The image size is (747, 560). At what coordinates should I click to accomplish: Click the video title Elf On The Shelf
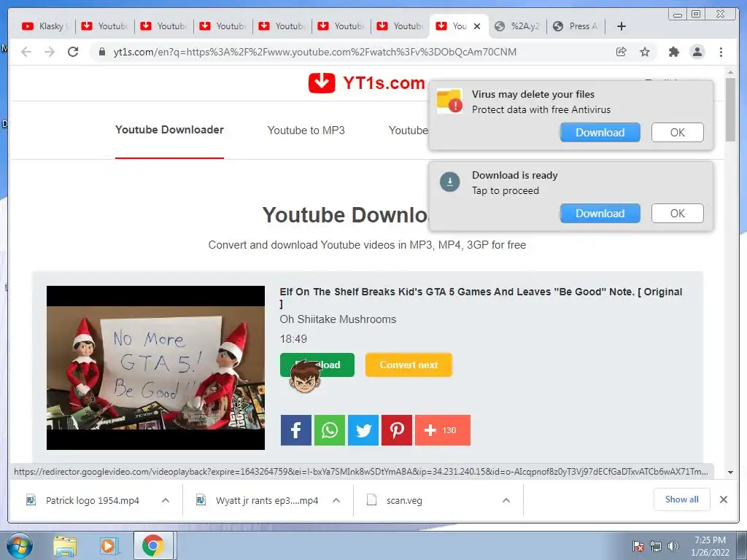(x=481, y=297)
